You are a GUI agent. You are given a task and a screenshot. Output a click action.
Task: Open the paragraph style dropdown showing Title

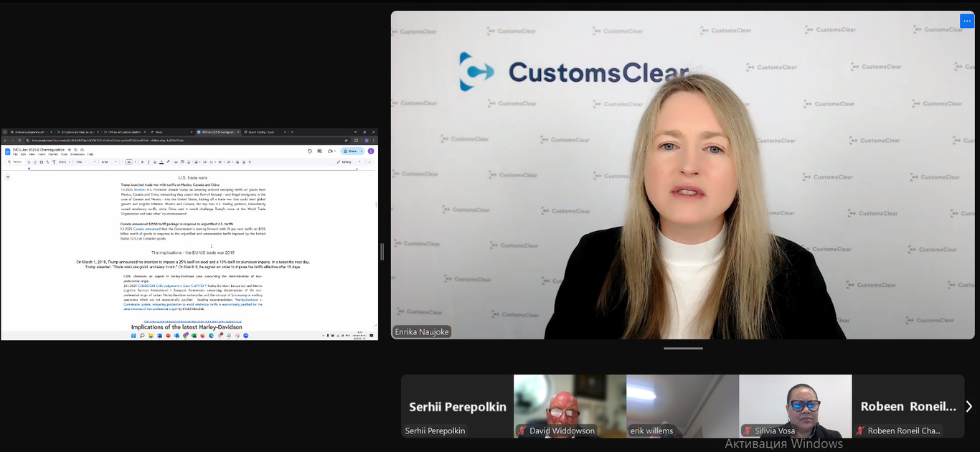[x=86, y=162]
